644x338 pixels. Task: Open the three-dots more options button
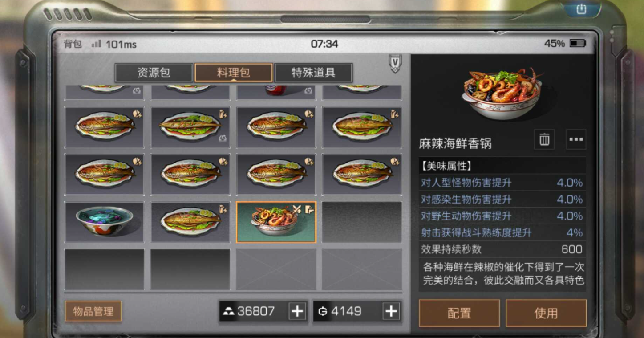[x=576, y=139]
